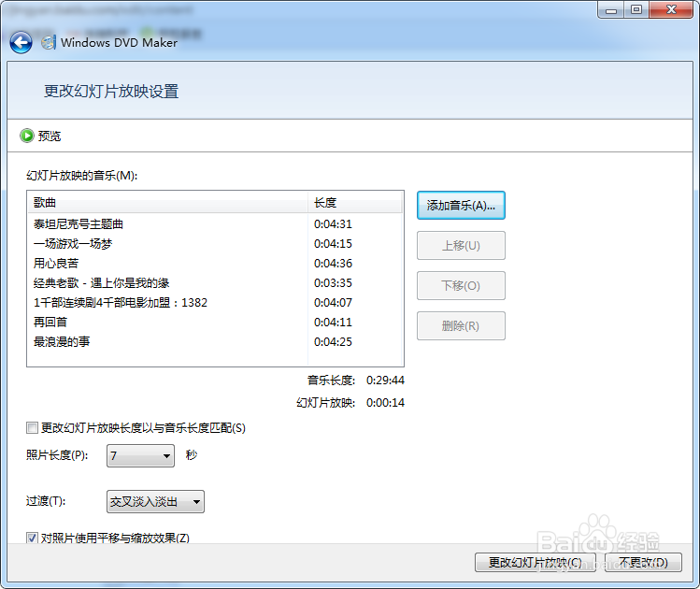Select song 用心良苦

click(56, 264)
